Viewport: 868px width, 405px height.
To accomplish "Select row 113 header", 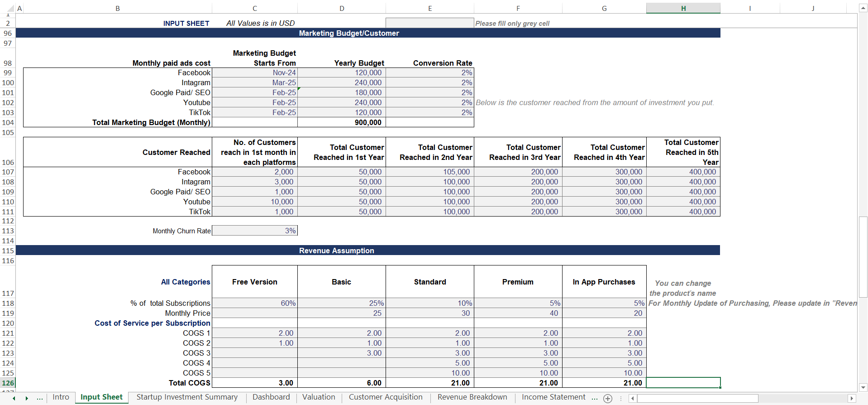I will 8,231.
